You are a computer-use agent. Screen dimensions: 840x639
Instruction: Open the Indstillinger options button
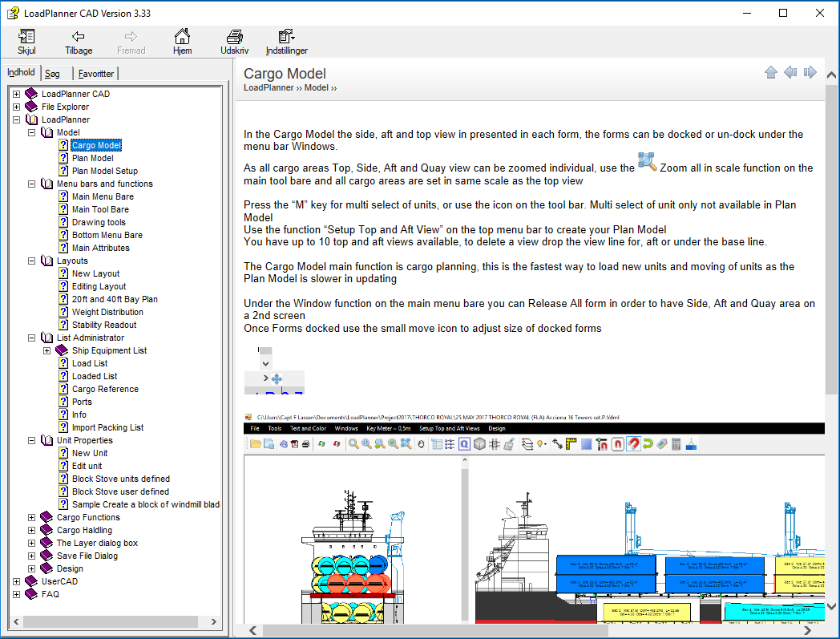point(287,42)
